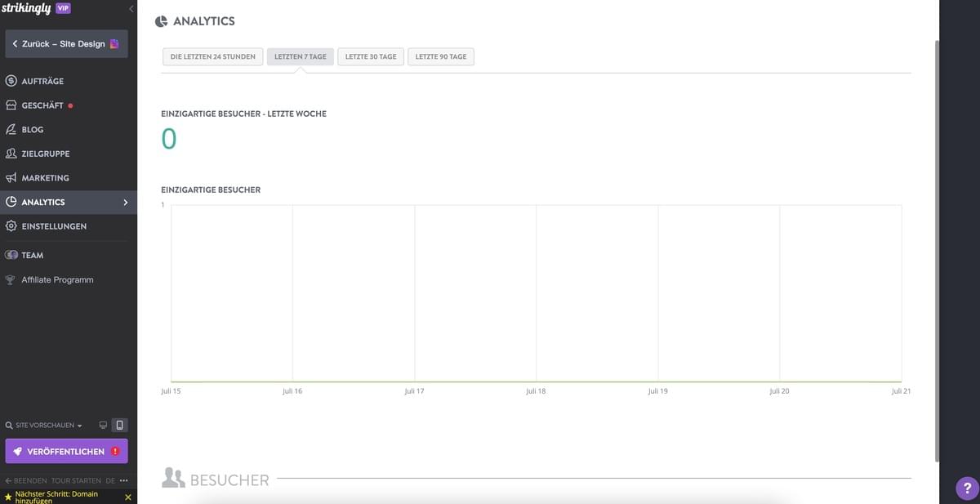The image size is (980, 504).
Task: Click the Marketing megaphone icon
Action: pyautogui.click(x=11, y=177)
